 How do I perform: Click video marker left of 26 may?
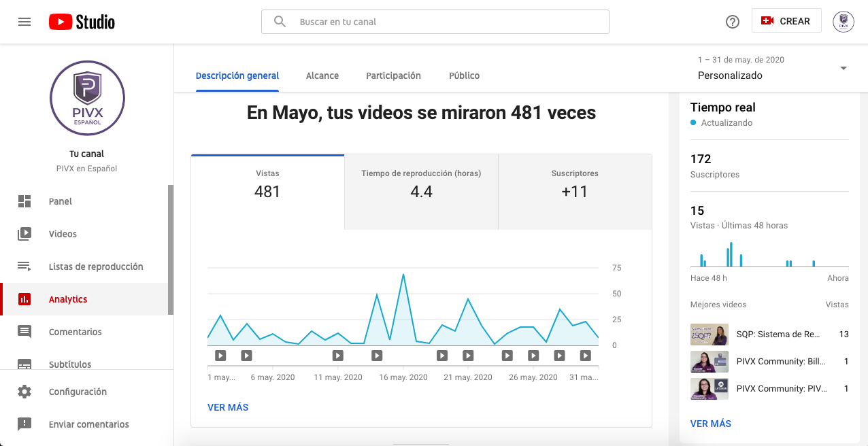[507, 356]
